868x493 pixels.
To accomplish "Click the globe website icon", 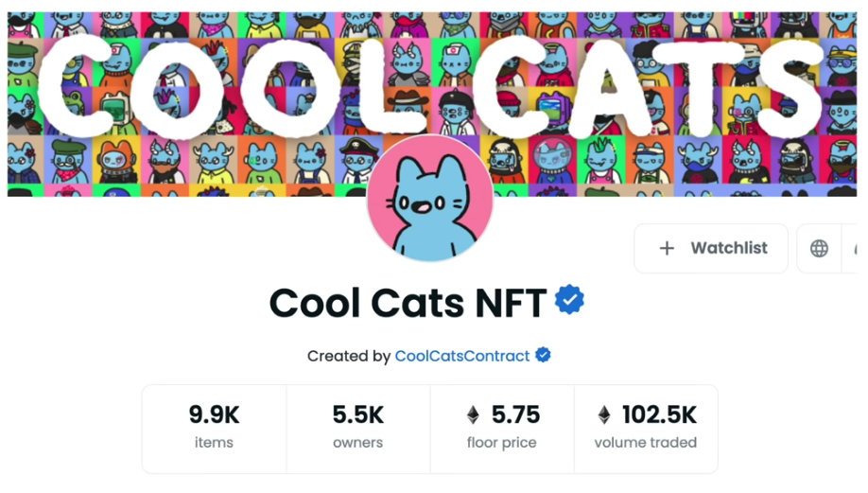I will click(819, 248).
